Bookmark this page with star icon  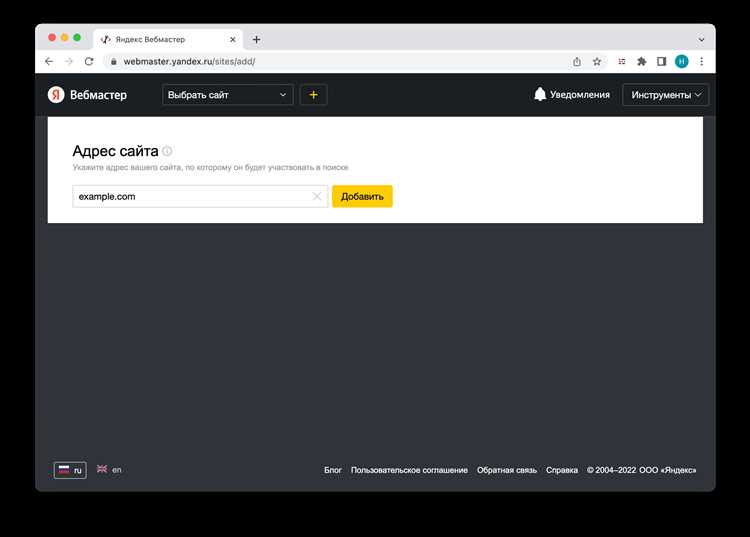597,62
